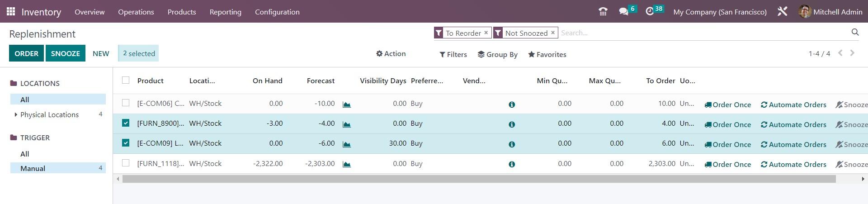Image resolution: width=868 pixels, height=204 pixels.
Task: Click Snooze for FURN_1118 row
Action: 851,164
